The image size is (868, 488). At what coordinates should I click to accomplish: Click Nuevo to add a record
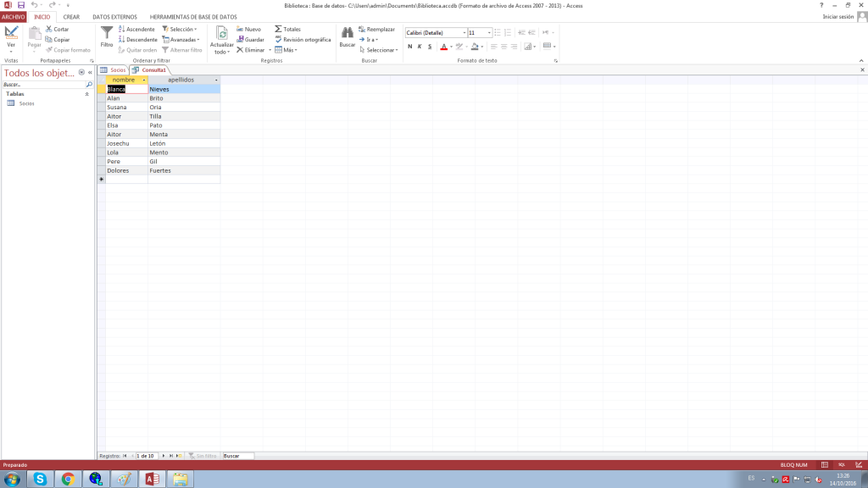[x=248, y=29]
